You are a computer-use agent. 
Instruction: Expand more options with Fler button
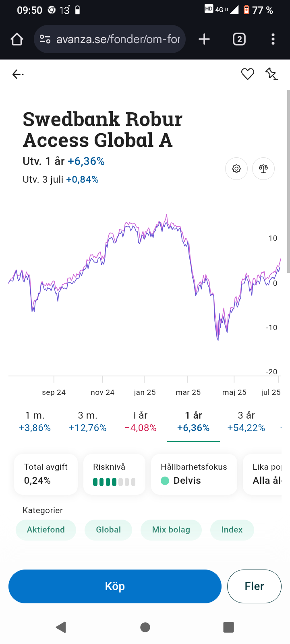point(254,586)
